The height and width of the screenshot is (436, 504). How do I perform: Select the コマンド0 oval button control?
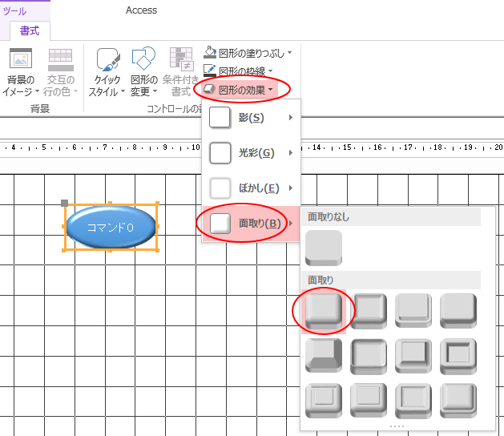[110, 227]
